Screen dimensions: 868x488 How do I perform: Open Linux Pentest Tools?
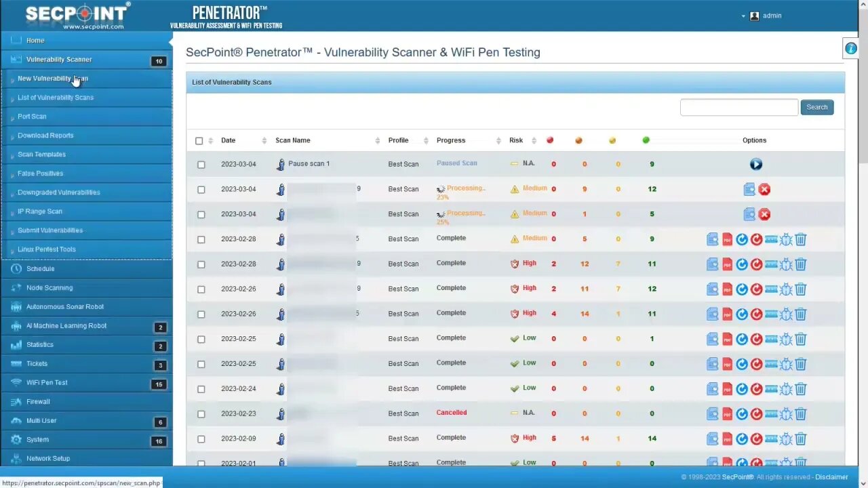[47, 249]
